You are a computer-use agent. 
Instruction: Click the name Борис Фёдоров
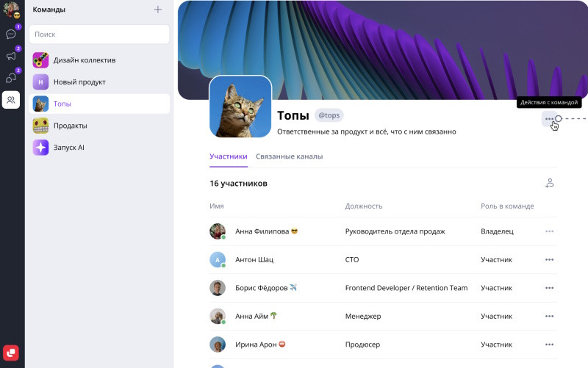(262, 288)
